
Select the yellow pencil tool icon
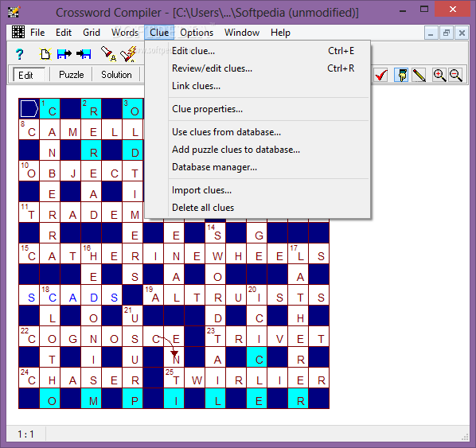(x=419, y=75)
